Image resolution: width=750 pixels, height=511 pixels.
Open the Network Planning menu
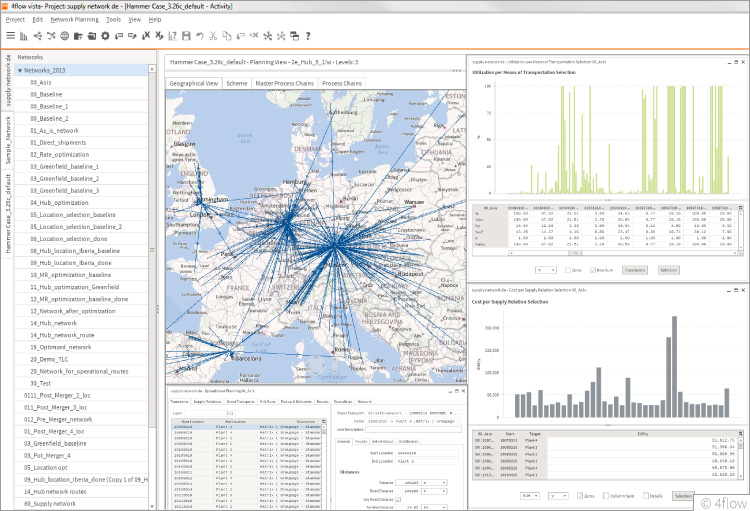[75, 19]
